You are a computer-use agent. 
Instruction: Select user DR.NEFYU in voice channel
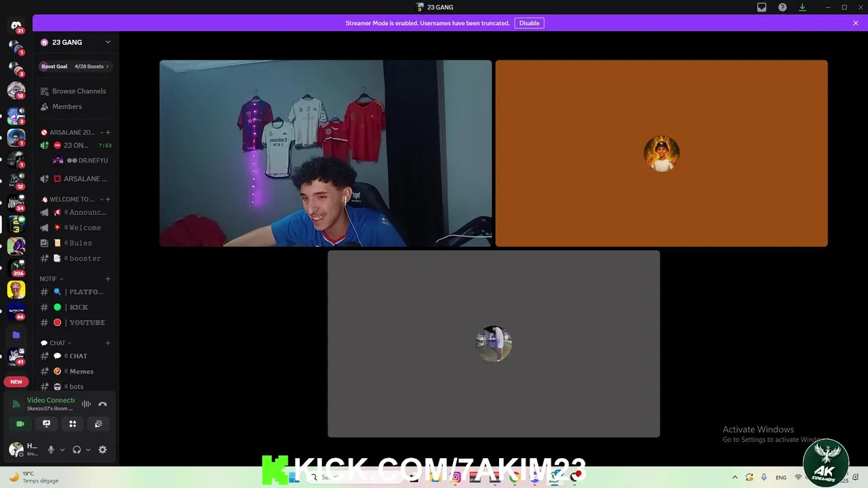[80, 161]
